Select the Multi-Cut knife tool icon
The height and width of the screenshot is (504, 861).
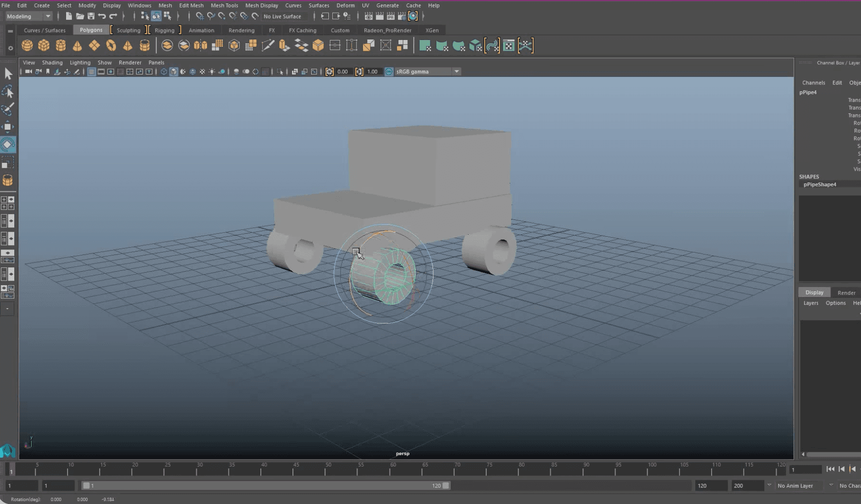click(x=268, y=46)
